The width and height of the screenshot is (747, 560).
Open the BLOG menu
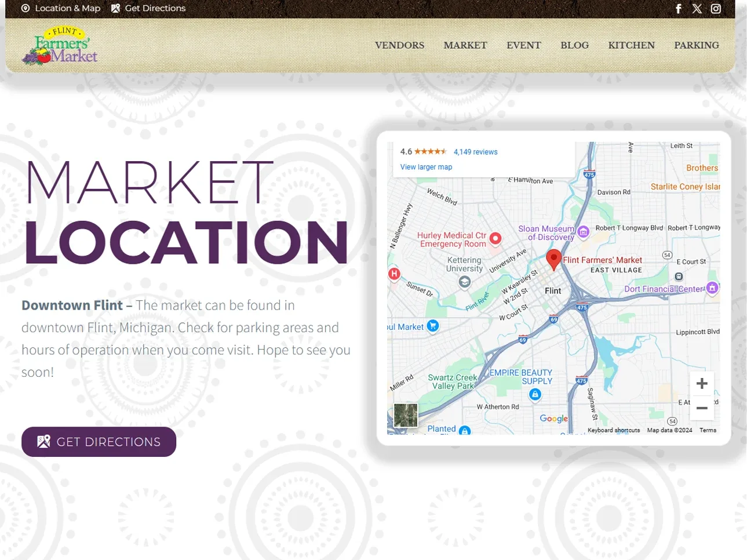[574, 45]
